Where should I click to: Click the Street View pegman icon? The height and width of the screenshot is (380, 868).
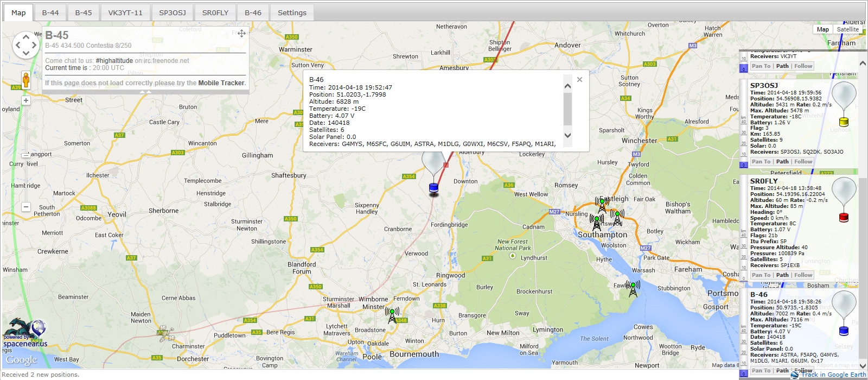[25, 79]
